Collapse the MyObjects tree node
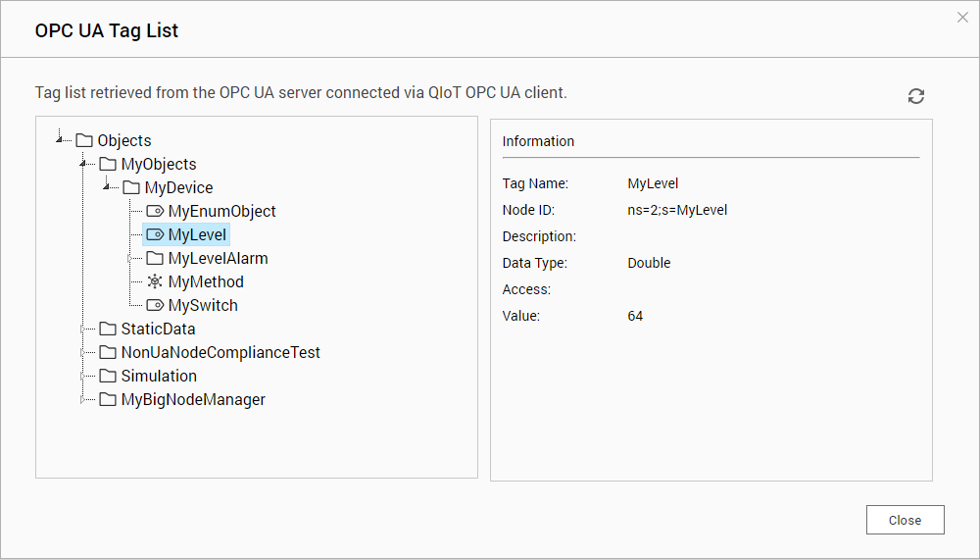Image resolution: width=980 pixels, height=559 pixels. 83,163
